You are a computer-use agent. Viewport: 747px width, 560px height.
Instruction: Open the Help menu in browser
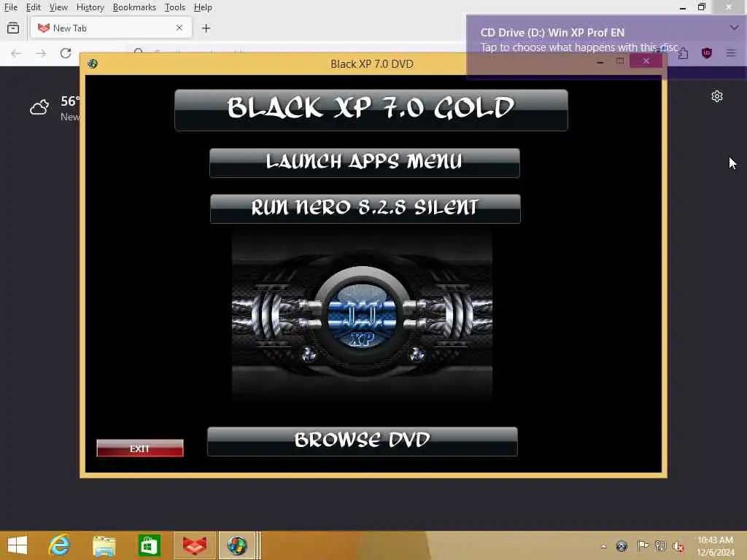point(203,7)
